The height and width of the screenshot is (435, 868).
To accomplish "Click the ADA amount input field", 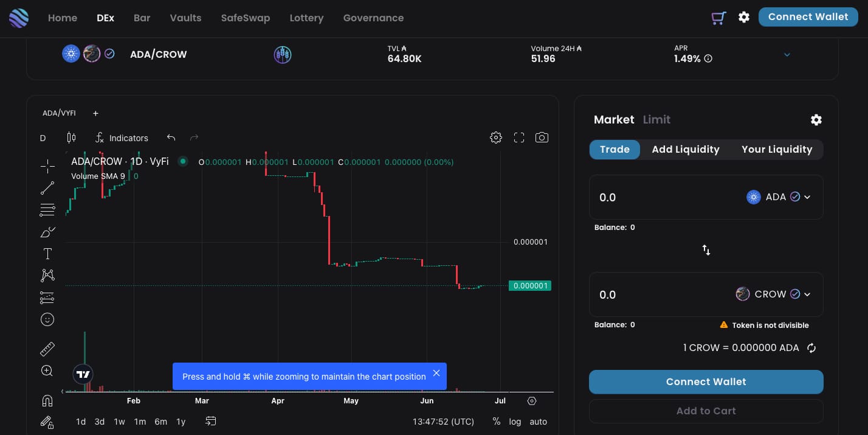I will [666, 197].
